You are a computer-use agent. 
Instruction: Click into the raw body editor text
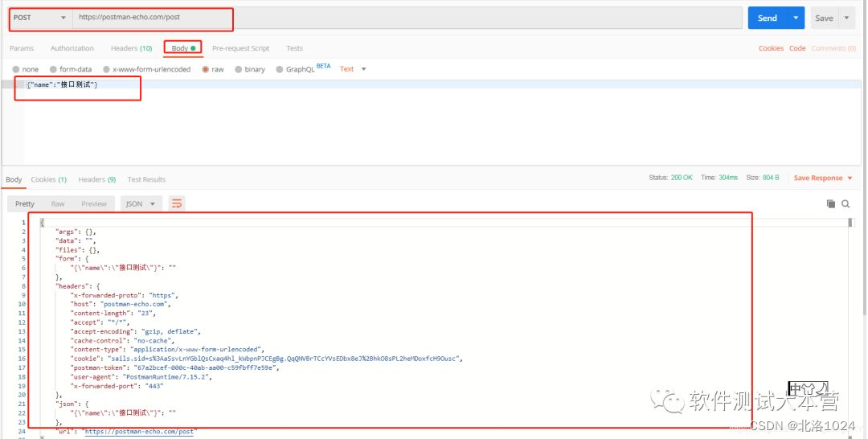coord(62,84)
